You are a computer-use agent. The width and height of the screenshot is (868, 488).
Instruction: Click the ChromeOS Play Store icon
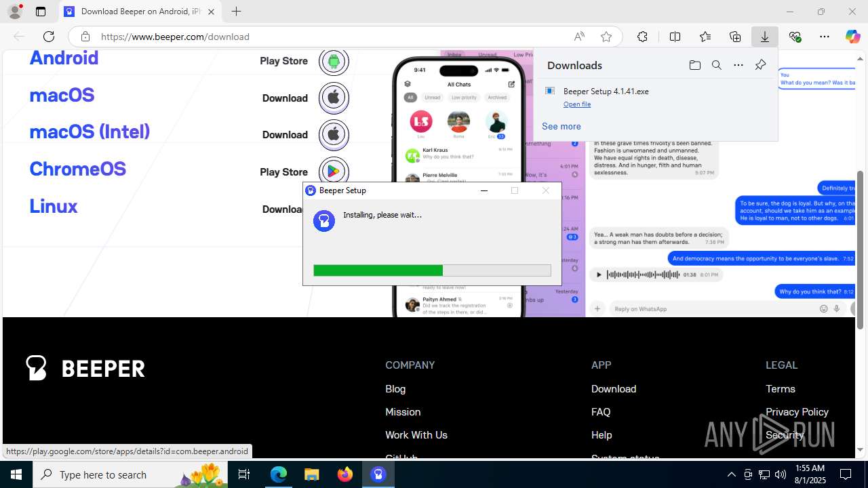point(334,171)
